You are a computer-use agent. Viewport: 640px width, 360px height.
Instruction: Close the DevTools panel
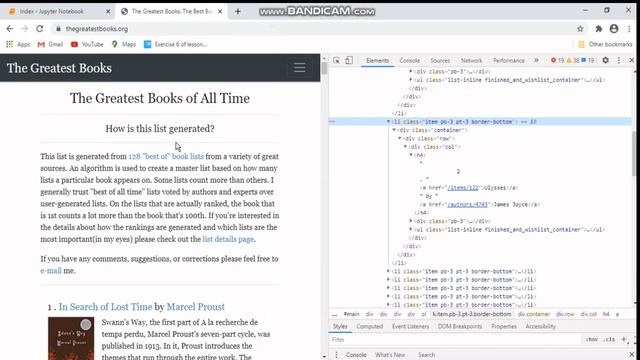631,60
